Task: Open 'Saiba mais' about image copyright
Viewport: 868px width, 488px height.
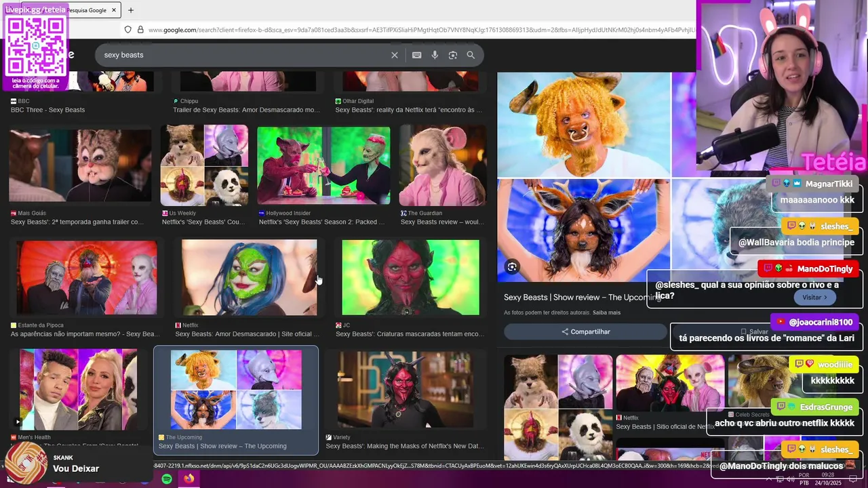Action: [606, 312]
